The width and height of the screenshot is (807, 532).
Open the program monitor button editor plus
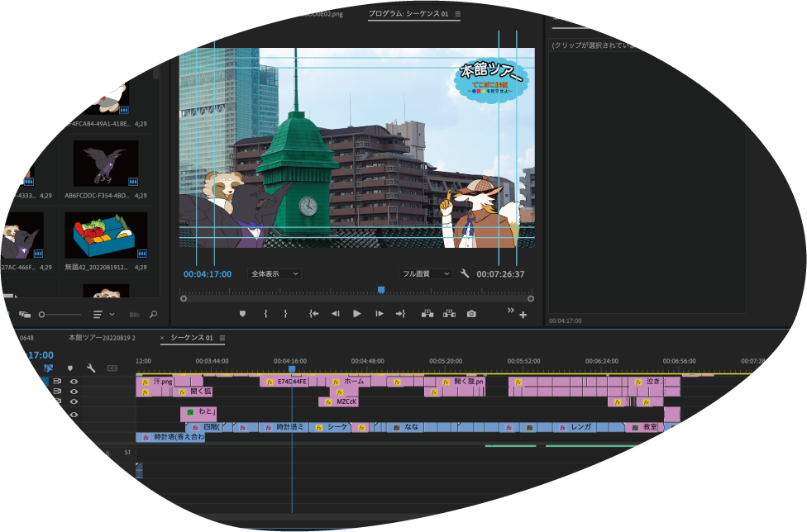point(523,315)
